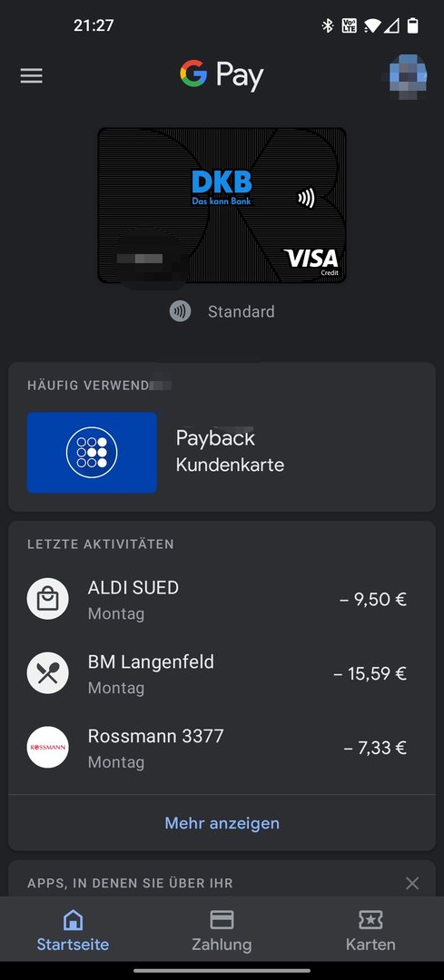Tap the Google Pay logo
Image resolution: width=444 pixels, height=980 pixels.
pos(222,75)
